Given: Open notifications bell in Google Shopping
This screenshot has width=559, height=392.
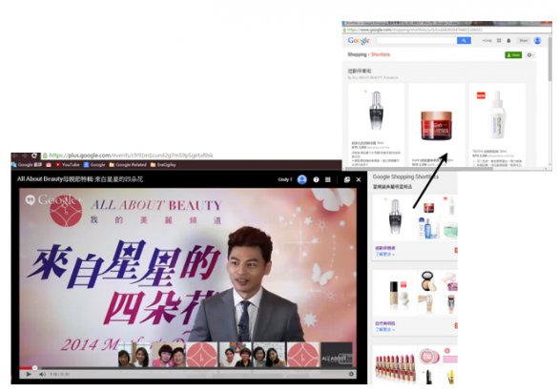Looking at the screenshot, I should 508,41.
